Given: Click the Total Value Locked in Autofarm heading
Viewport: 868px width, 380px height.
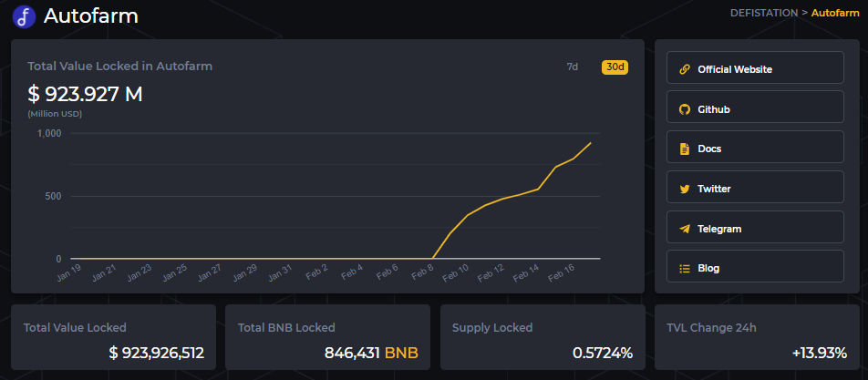Looking at the screenshot, I should [120, 67].
